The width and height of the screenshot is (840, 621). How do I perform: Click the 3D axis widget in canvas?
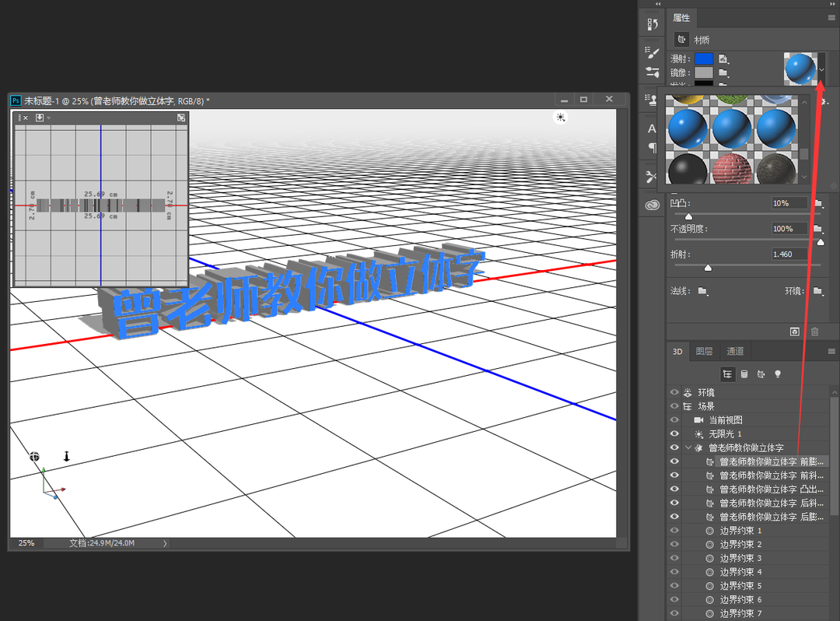coord(52,484)
